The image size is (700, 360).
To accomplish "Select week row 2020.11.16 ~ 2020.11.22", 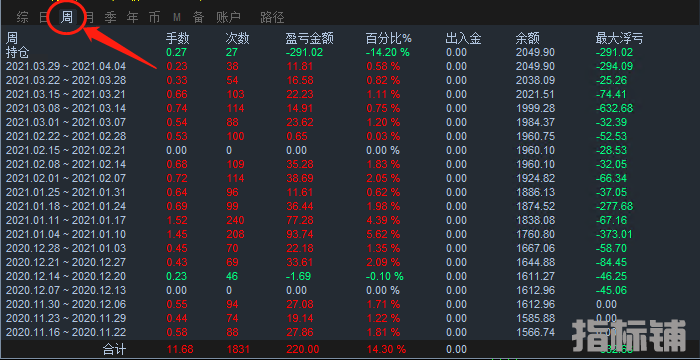I will 66,332.
